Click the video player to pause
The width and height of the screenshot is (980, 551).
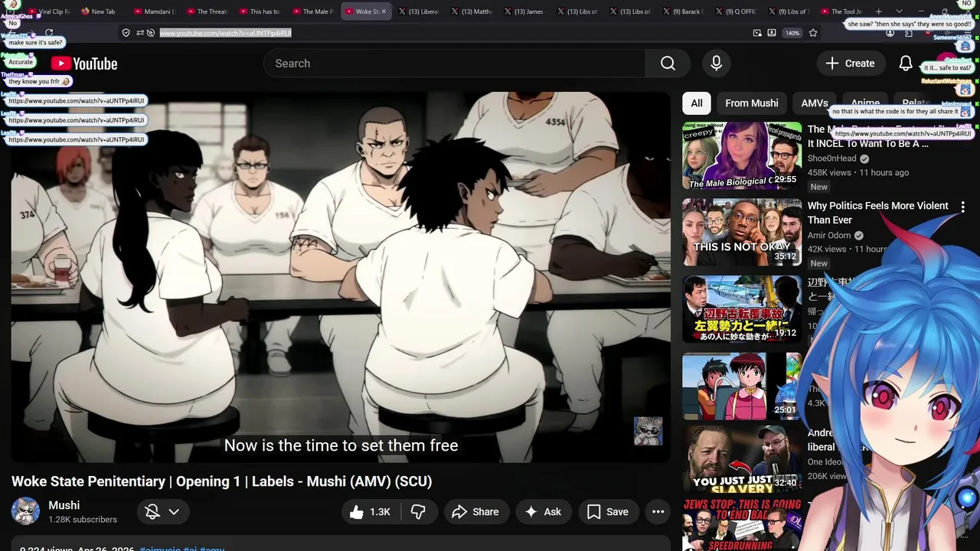tap(341, 277)
